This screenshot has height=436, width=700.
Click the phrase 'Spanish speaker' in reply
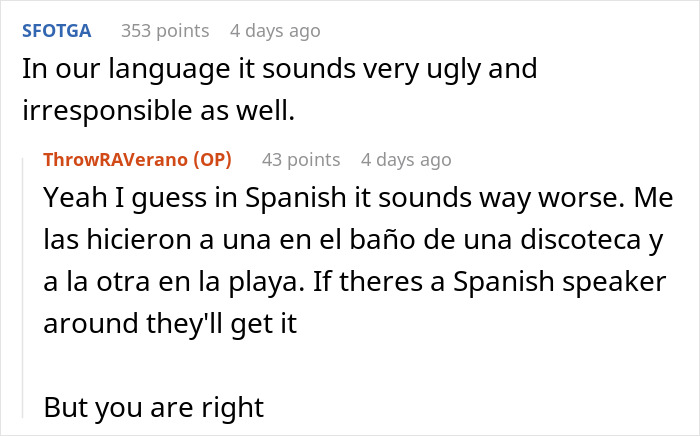560,282
